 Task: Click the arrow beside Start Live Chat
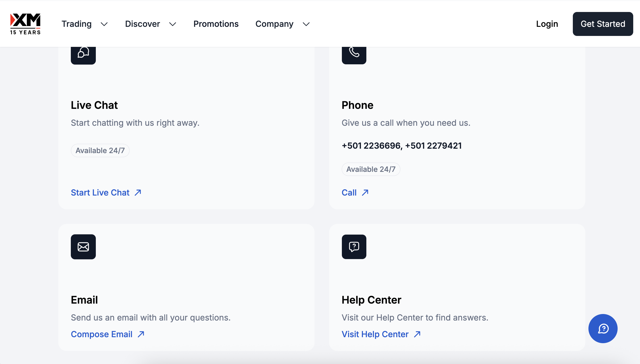coord(138,192)
